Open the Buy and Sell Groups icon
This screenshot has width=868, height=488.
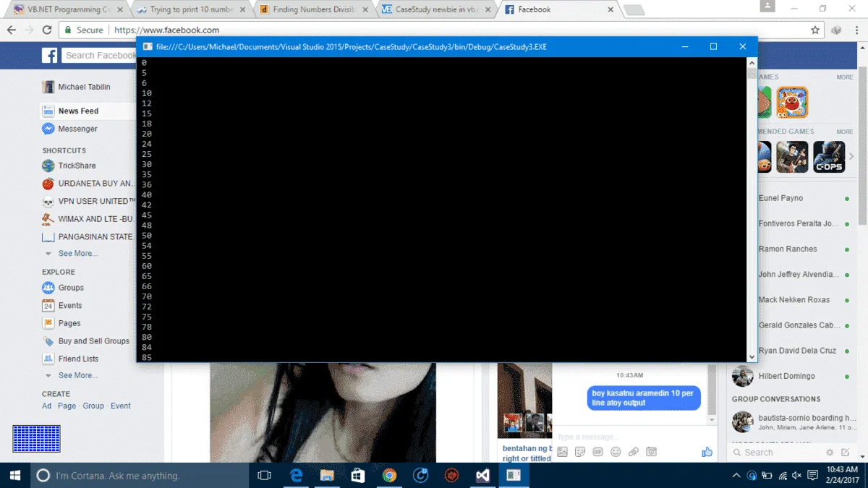pyautogui.click(x=48, y=341)
